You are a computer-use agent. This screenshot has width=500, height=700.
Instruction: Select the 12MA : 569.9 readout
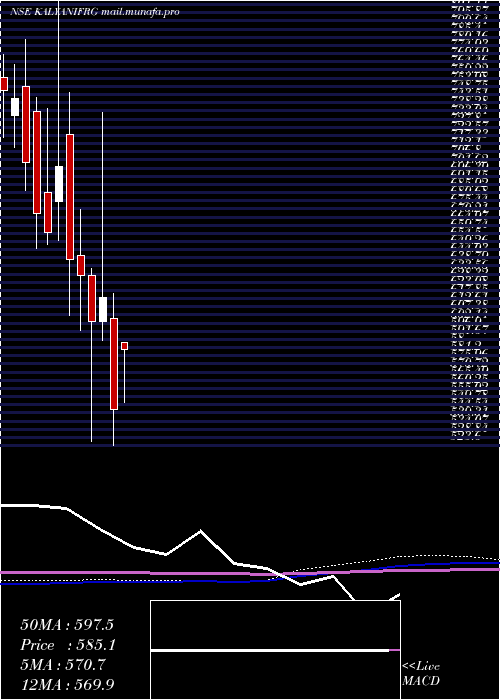point(66,686)
